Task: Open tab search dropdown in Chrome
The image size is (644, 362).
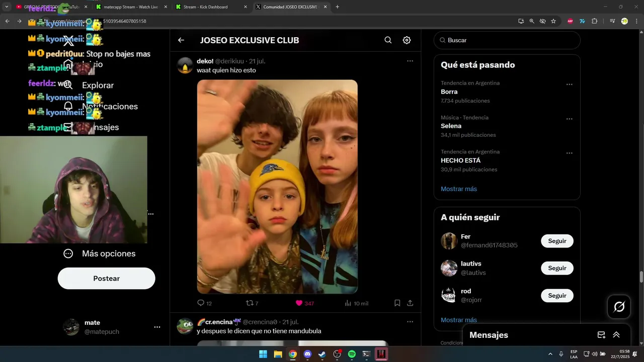Action: click(7, 7)
